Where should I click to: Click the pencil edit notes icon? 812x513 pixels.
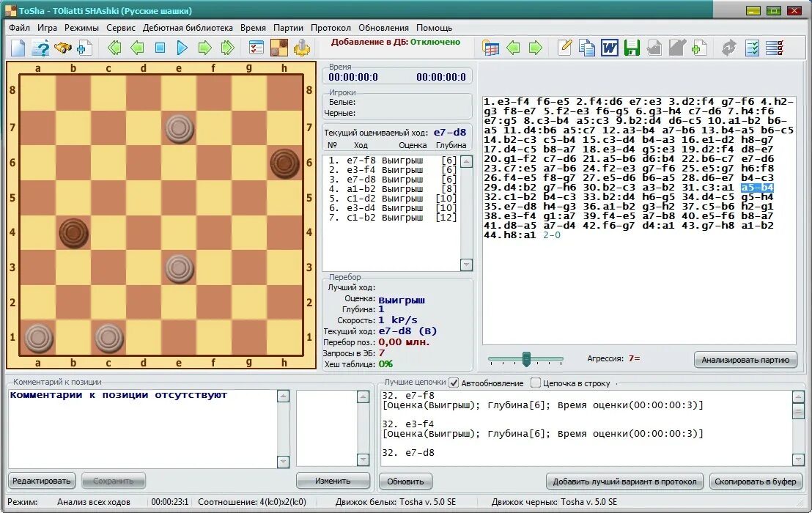pyautogui.click(x=564, y=48)
